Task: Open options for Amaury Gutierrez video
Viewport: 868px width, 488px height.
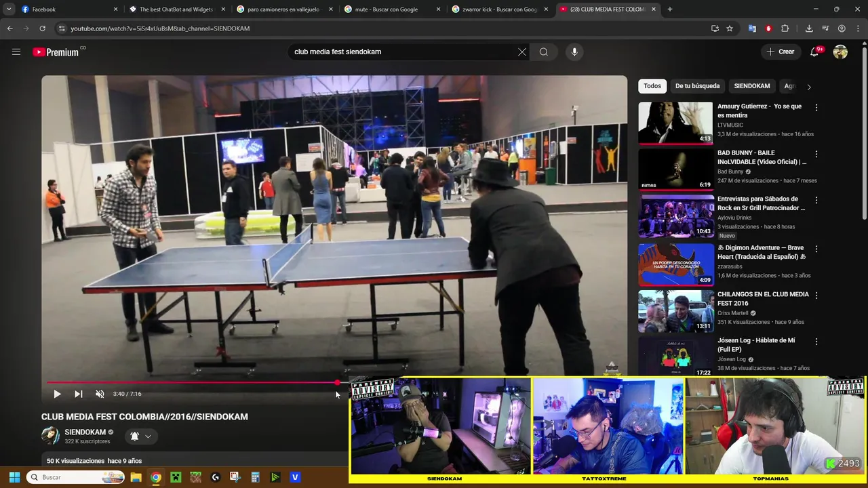Action: point(816,108)
